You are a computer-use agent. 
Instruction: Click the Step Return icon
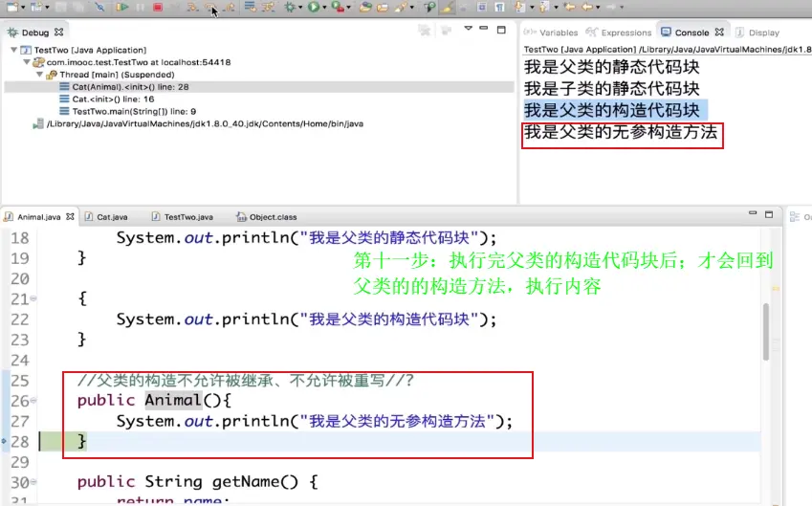pos(230,7)
